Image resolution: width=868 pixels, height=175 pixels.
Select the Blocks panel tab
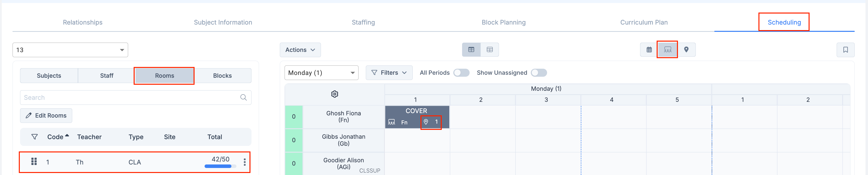click(x=222, y=75)
